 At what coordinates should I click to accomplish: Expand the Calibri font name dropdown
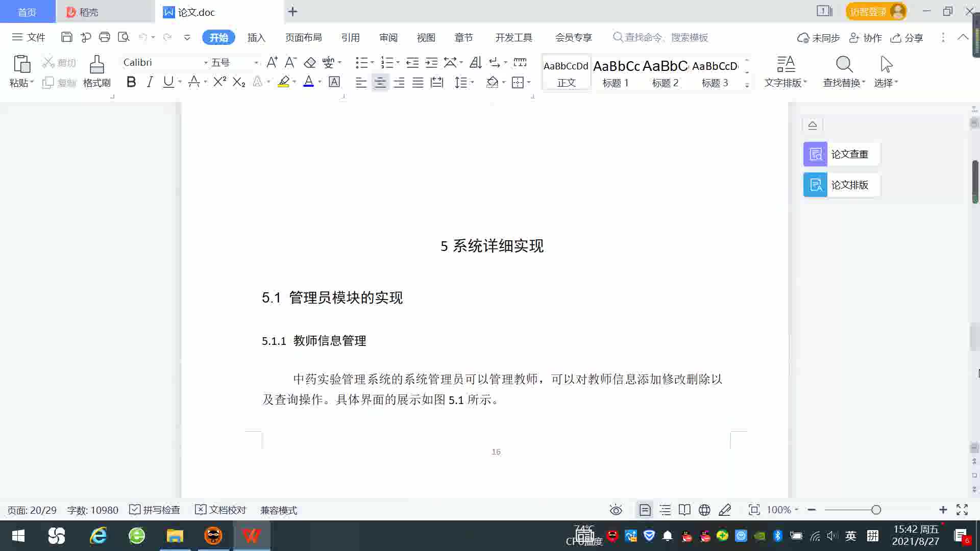pos(206,63)
